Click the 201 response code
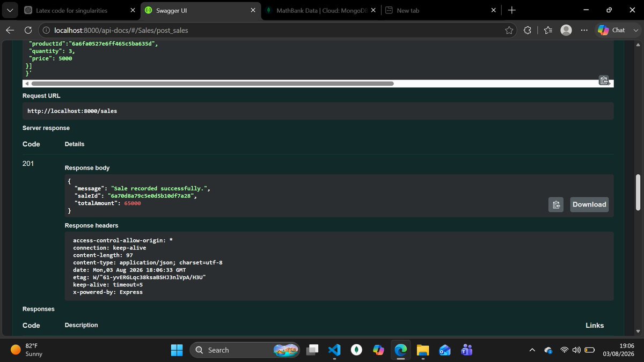Screen dimensions: 644x362 28,164
